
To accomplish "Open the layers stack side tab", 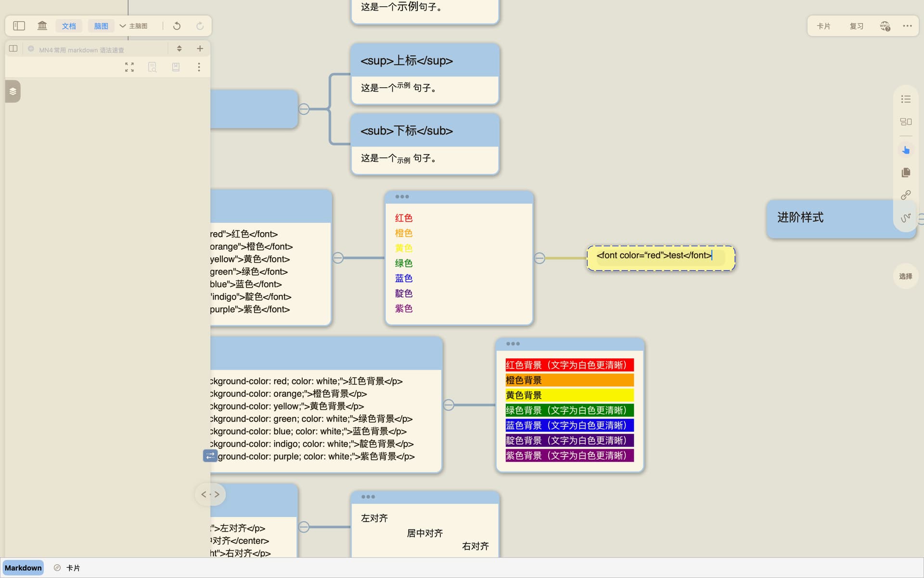I will 13,92.
